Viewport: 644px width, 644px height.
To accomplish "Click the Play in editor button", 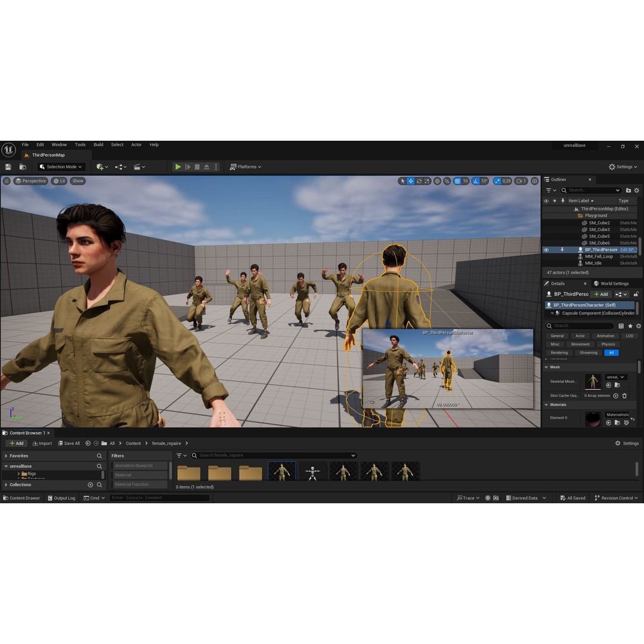I will pyautogui.click(x=178, y=167).
